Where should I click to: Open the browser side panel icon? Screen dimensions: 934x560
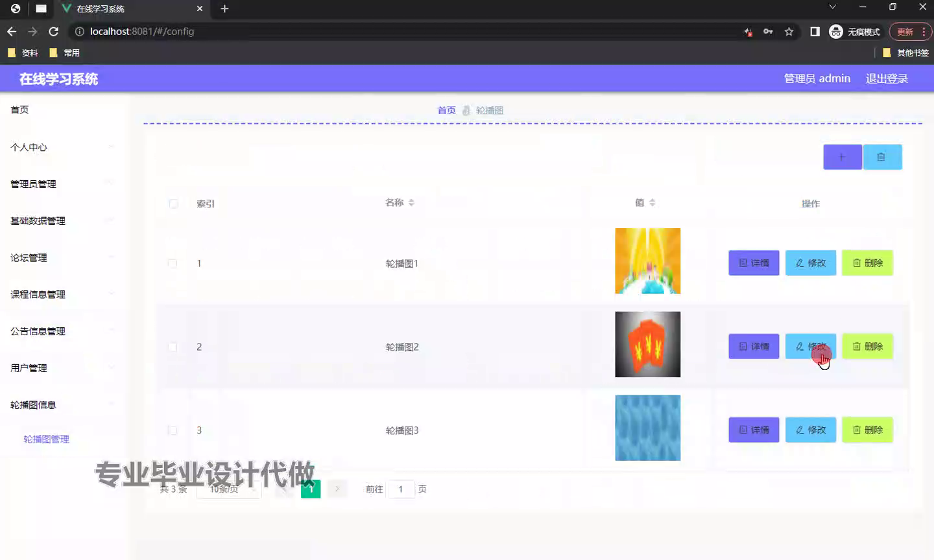point(815,31)
